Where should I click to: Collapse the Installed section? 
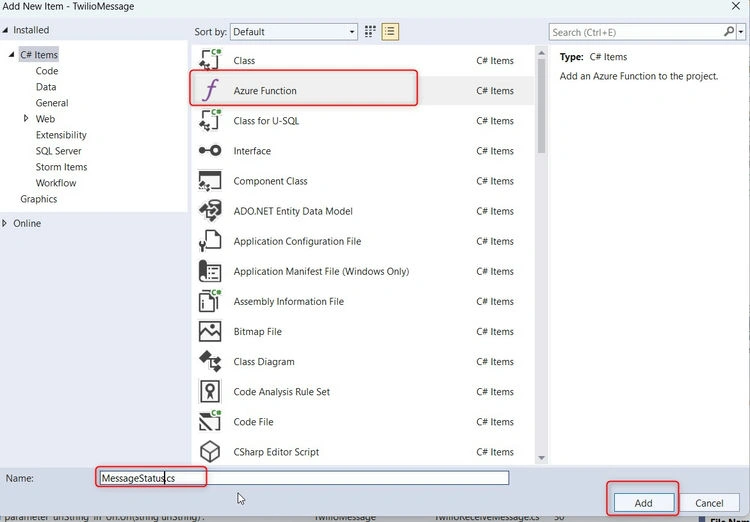coord(5,30)
